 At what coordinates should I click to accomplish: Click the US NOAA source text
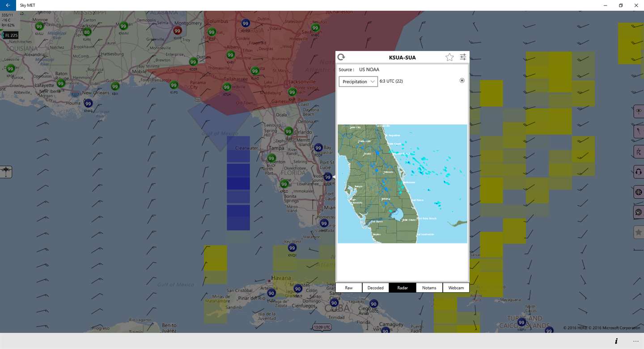pyautogui.click(x=369, y=69)
